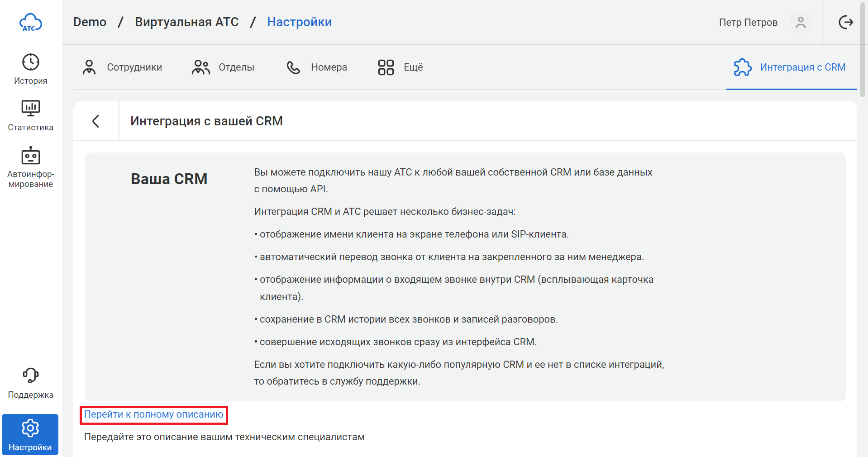Switch to the Отделы tab

(x=223, y=67)
